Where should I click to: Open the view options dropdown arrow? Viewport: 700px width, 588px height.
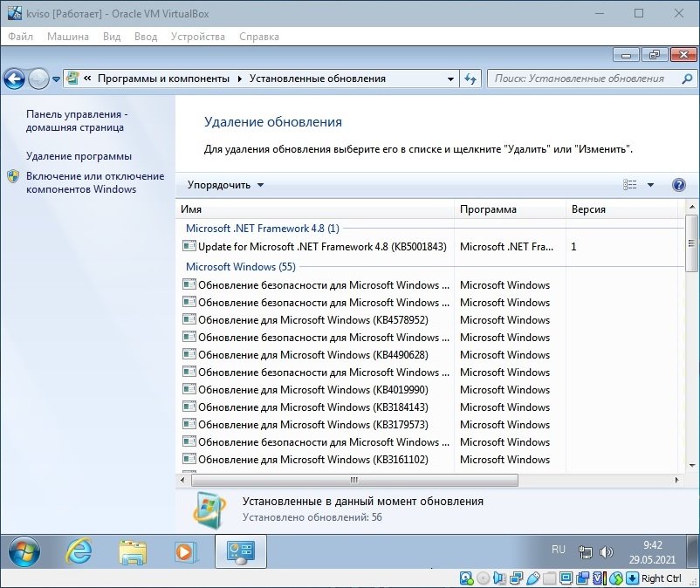point(650,185)
